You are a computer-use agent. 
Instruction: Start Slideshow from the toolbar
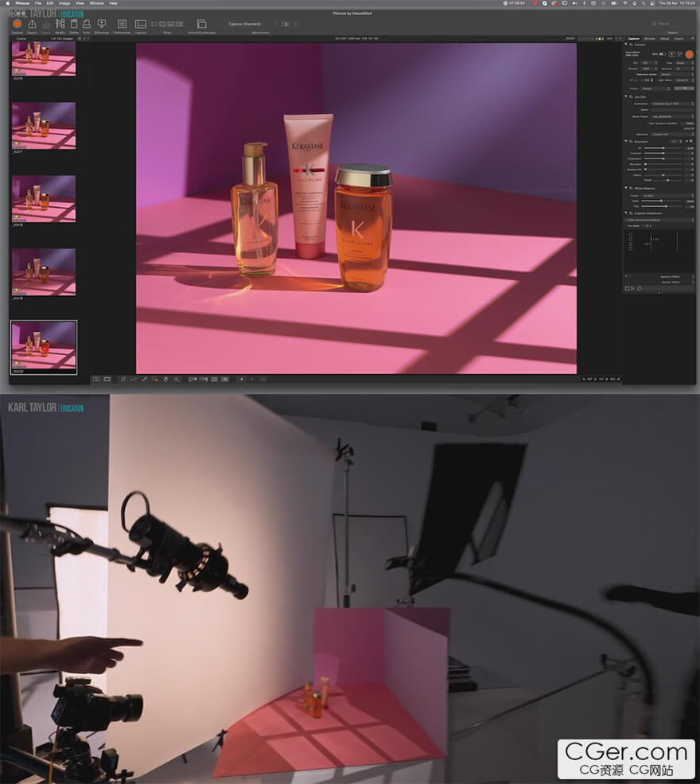[102, 24]
